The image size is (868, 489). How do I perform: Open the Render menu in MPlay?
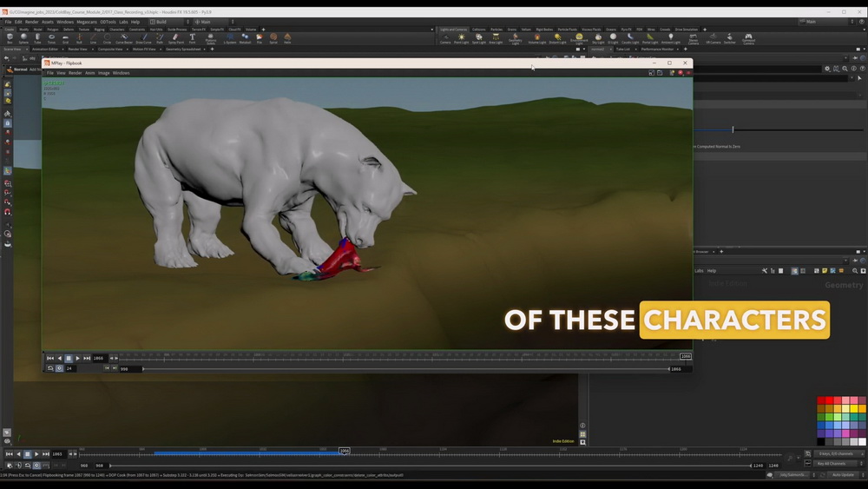[75, 73]
